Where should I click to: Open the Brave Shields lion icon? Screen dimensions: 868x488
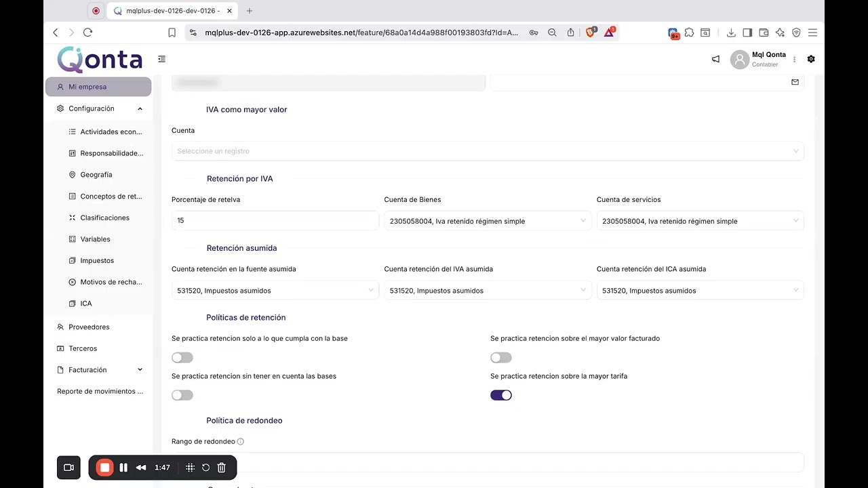(x=591, y=32)
